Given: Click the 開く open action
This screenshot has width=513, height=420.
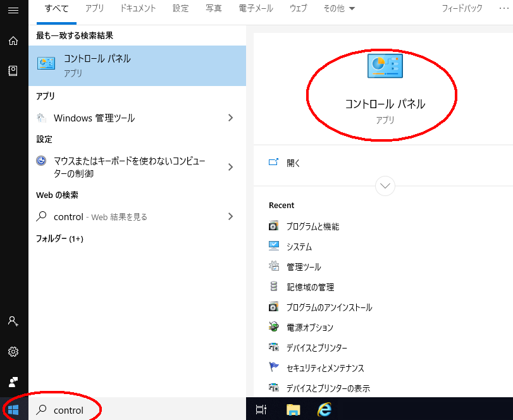Looking at the screenshot, I should click(x=293, y=163).
